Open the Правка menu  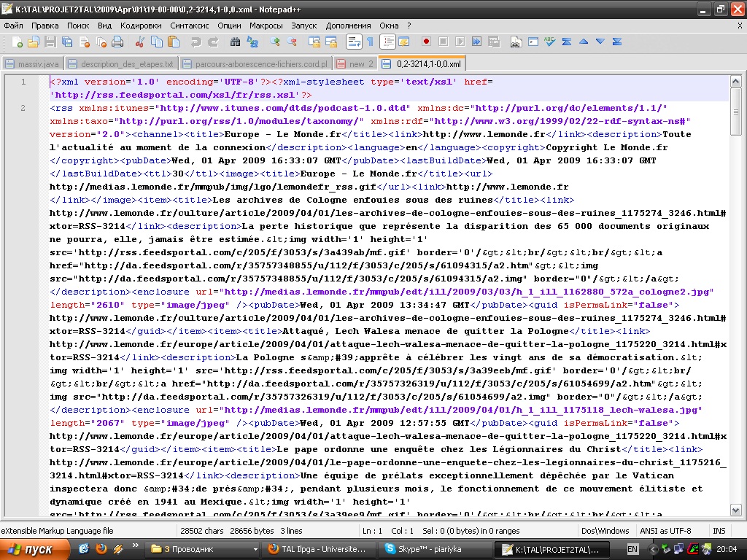tap(44, 26)
